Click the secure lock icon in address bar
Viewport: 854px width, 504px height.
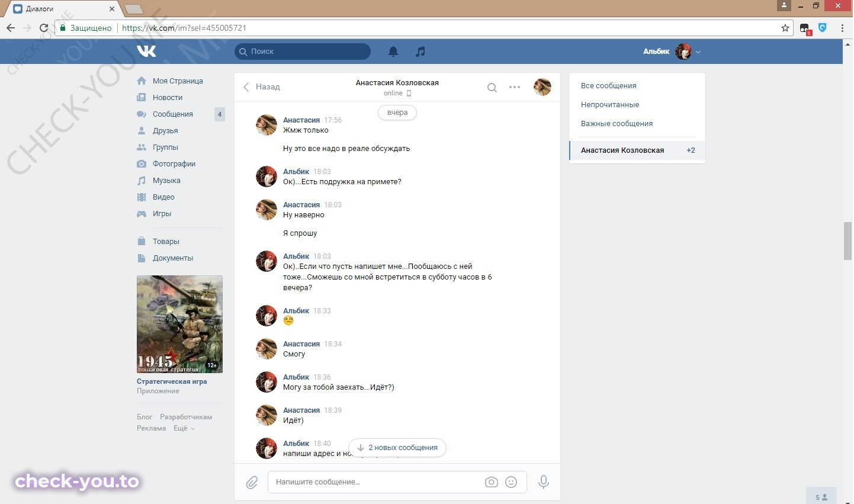(63, 28)
